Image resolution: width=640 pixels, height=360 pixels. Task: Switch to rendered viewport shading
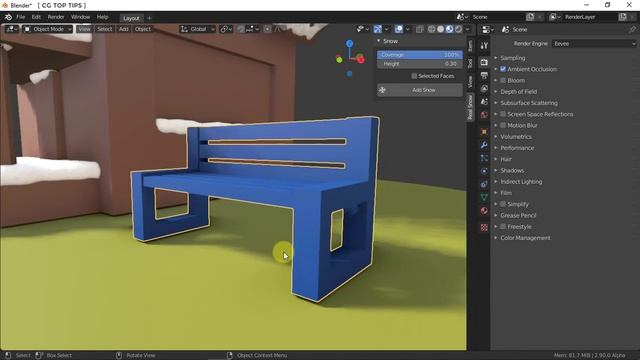tap(458, 29)
